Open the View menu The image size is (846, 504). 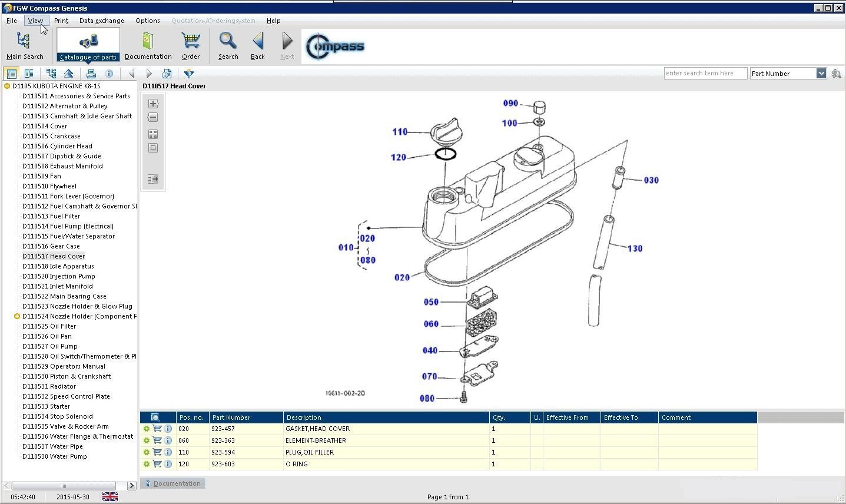pyautogui.click(x=35, y=21)
